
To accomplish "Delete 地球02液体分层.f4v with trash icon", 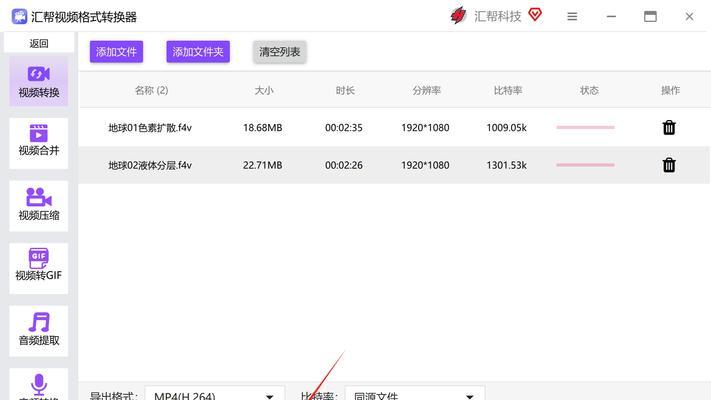I will 669,165.
